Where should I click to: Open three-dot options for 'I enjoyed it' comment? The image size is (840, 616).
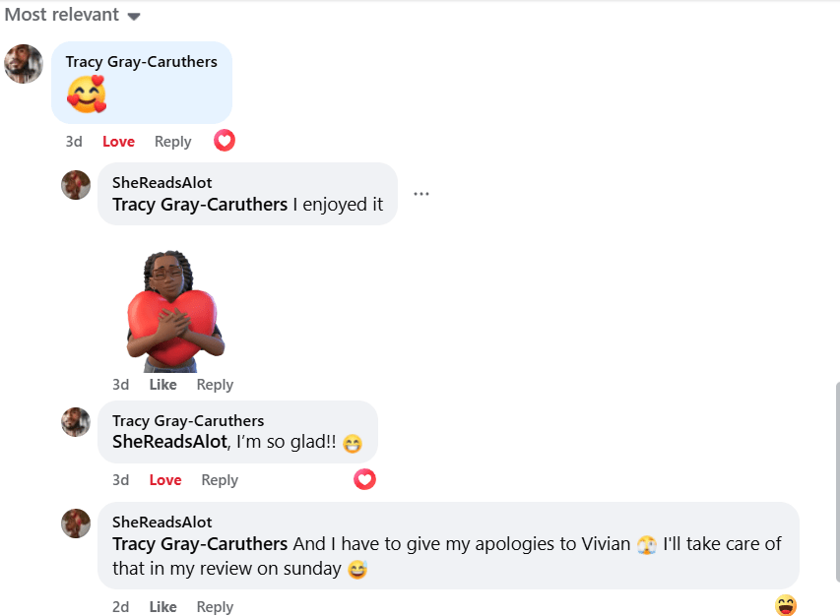pos(421,194)
